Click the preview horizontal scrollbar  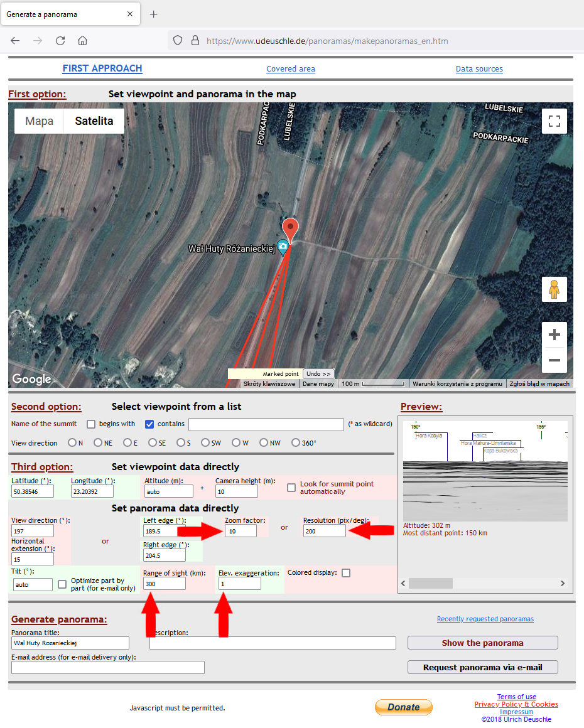coord(483,584)
